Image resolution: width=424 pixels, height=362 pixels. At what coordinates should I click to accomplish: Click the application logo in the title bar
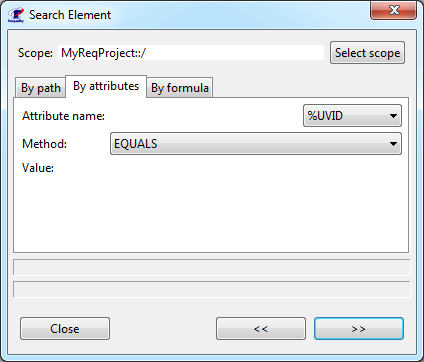click(x=16, y=15)
